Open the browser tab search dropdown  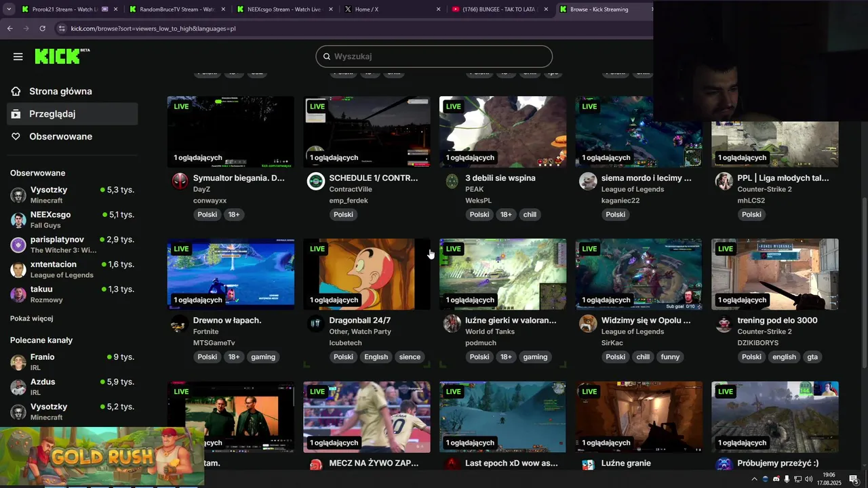pyautogui.click(x=9, y=9)
